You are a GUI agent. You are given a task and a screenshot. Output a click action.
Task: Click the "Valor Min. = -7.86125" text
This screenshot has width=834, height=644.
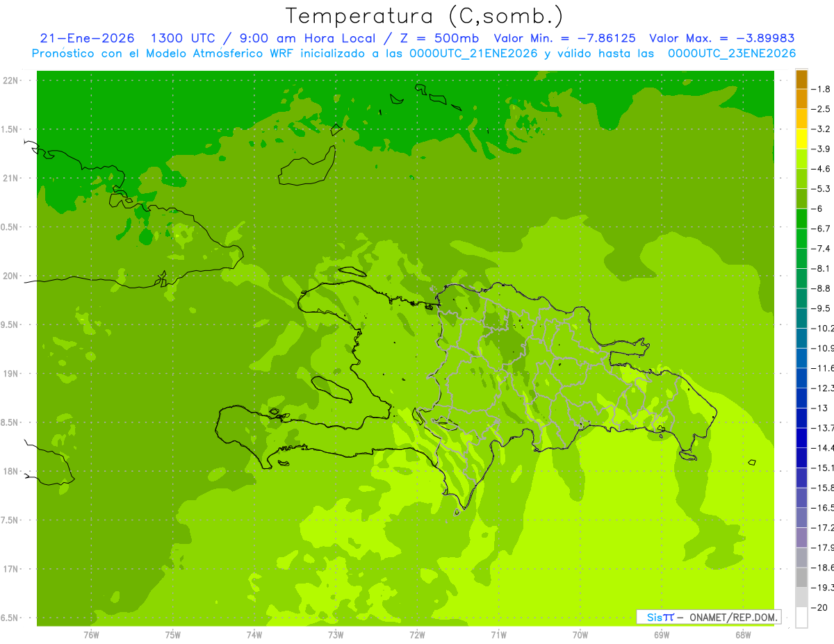(x=564, y=39)
